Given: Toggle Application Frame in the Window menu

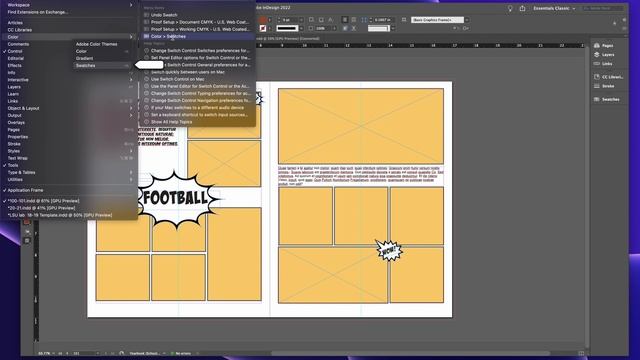Looking at the screenshot, I should pos(25,190).
